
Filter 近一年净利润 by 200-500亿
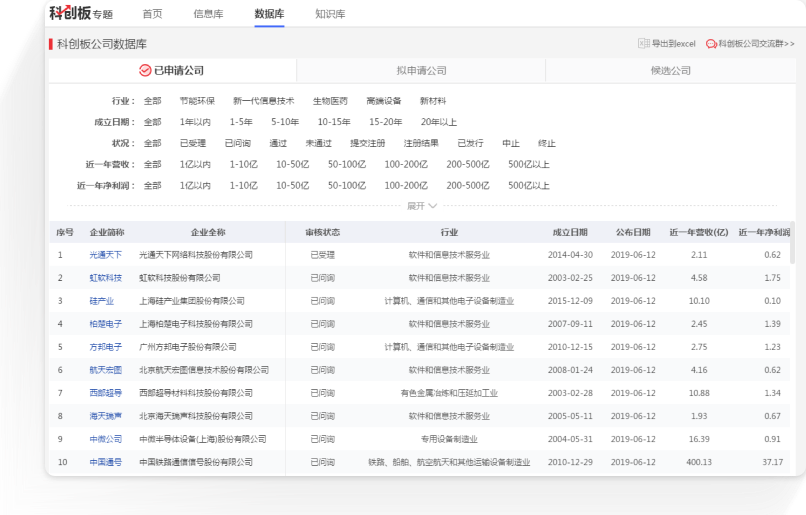(468, 186)
